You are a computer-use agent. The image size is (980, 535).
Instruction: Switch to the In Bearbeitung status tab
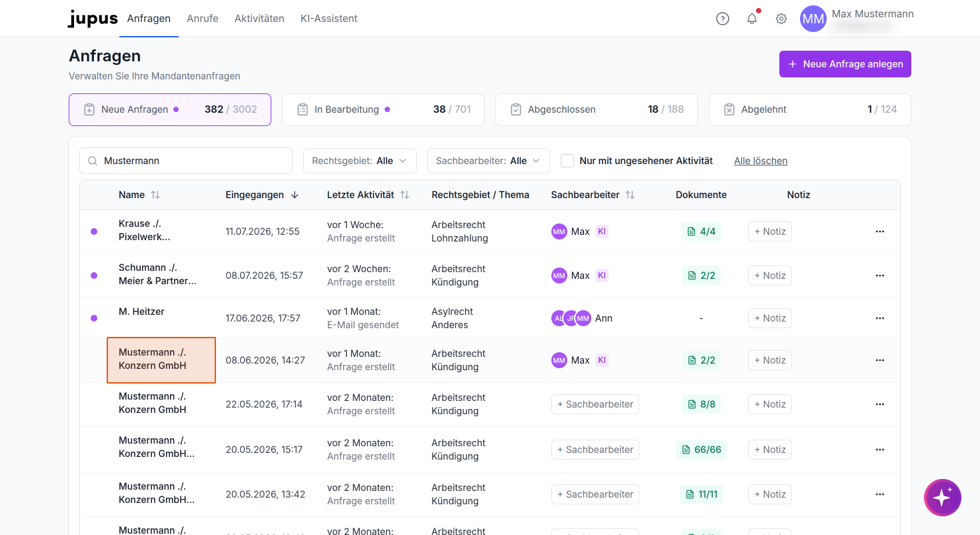[x=383, y=109]
